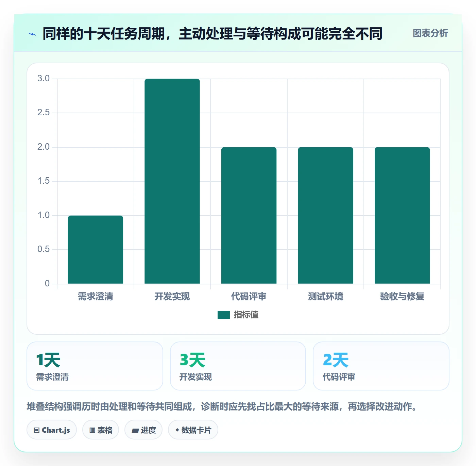
Task: Click the lightning icon beside the title
Action: (x=32, y=34)
